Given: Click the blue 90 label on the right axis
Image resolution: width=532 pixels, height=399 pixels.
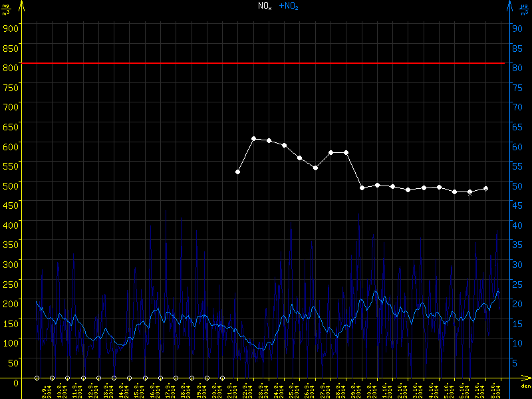Looking at the screenshot, I should [515, 28].
